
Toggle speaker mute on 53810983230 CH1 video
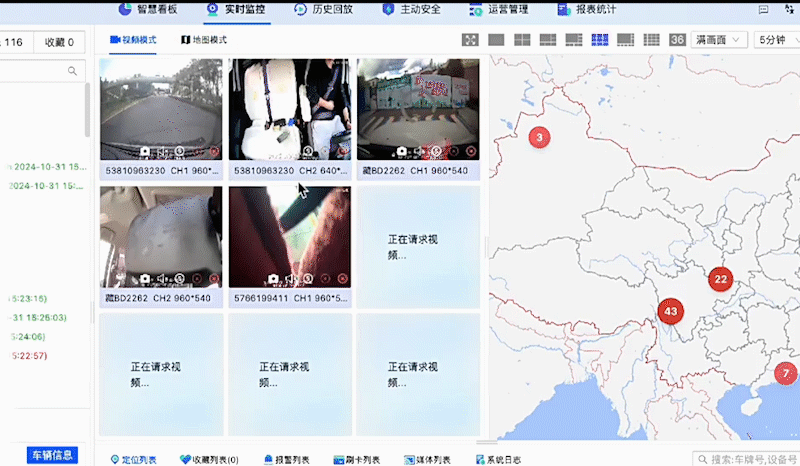pyautogui.click(x=162, y=152)
